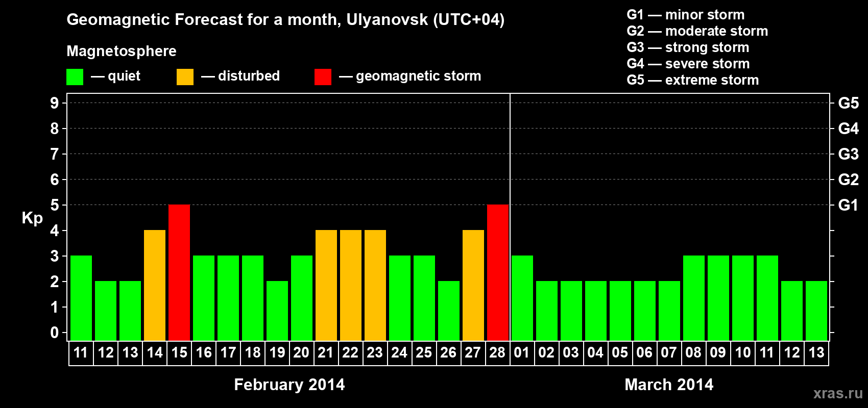
Task: Click date label 05 in March
Action: coord(620,352)
